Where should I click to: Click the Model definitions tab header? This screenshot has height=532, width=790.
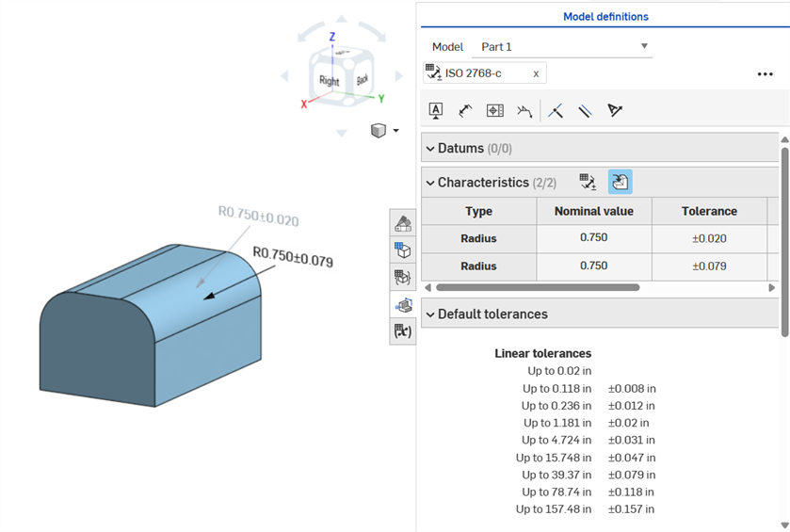point(605,16)
